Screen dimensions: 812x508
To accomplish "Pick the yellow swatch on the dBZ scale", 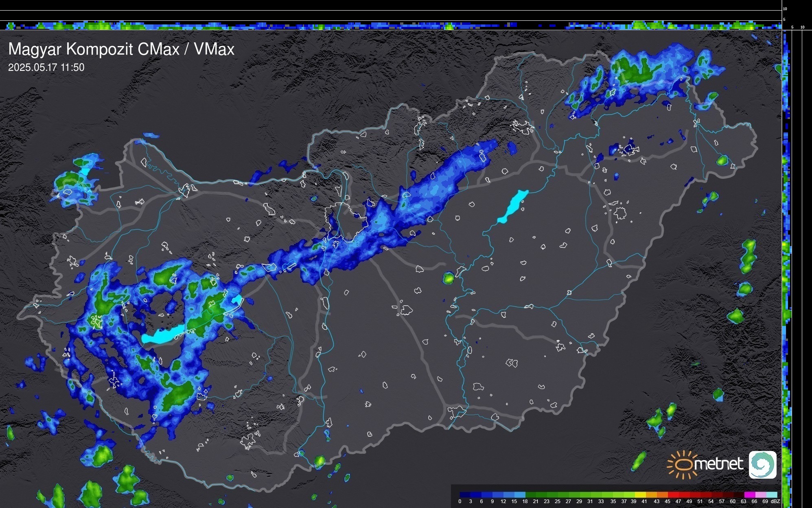I will (x=640, y=495).
